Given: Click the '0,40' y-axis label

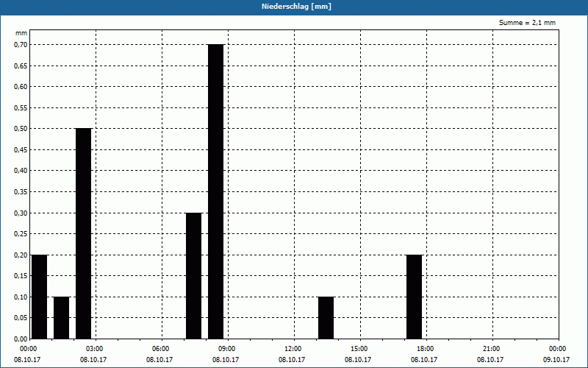Looking at the screenshot, I should (x=21, y=171).
